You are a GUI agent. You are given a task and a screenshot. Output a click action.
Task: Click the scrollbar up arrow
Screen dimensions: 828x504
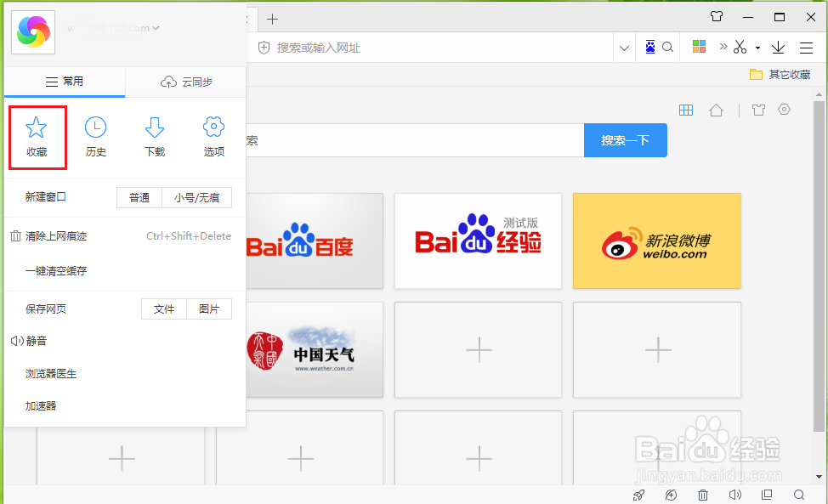pyautogui.click(x=819, y=95)
